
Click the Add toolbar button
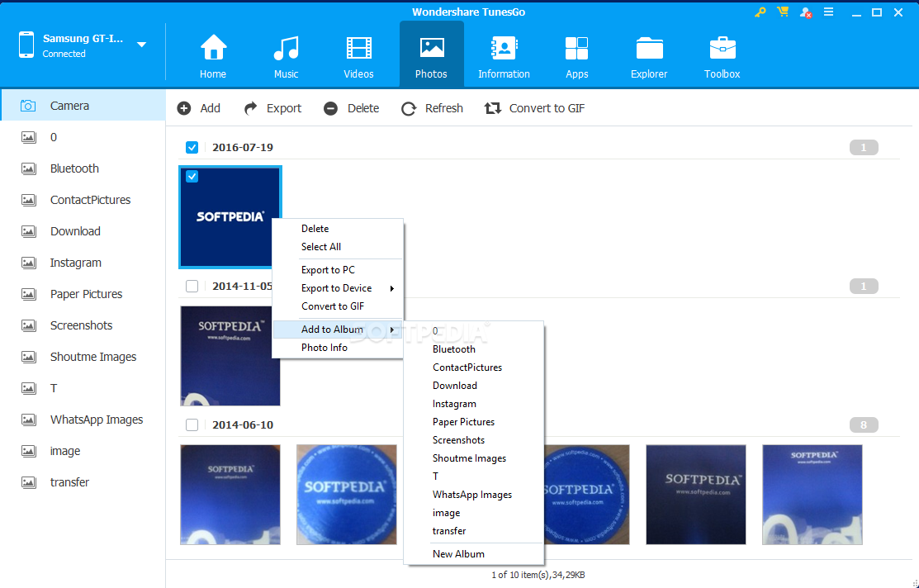click(199, 108)
